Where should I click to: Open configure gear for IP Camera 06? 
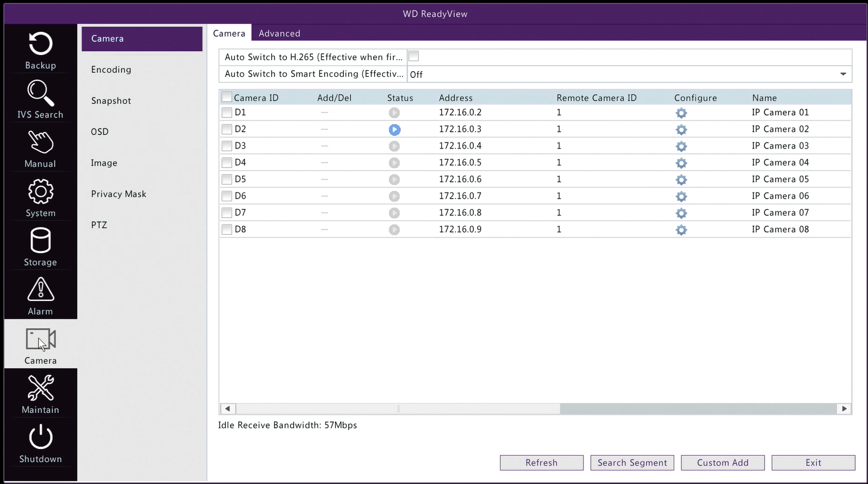(681, 196)
